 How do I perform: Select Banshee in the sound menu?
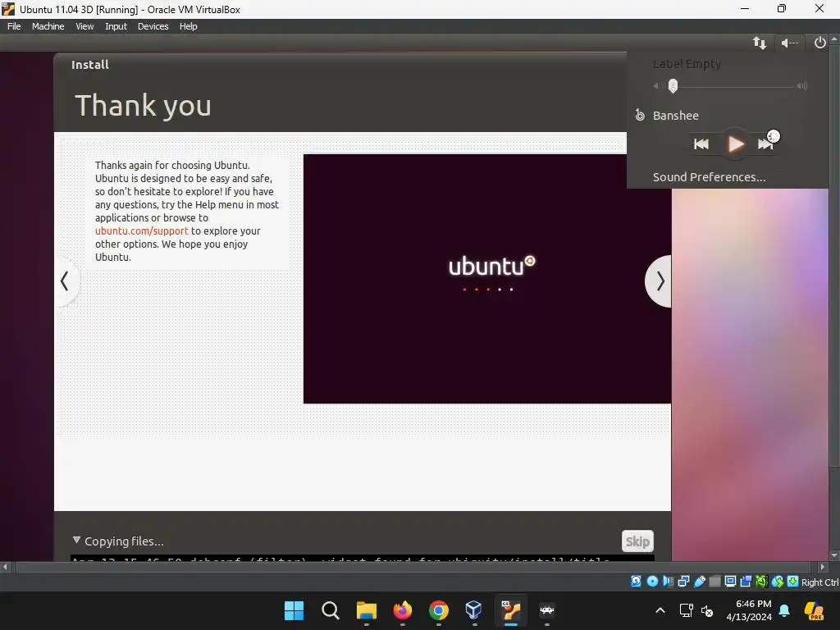pyautogui.click(x=676, y=115)
